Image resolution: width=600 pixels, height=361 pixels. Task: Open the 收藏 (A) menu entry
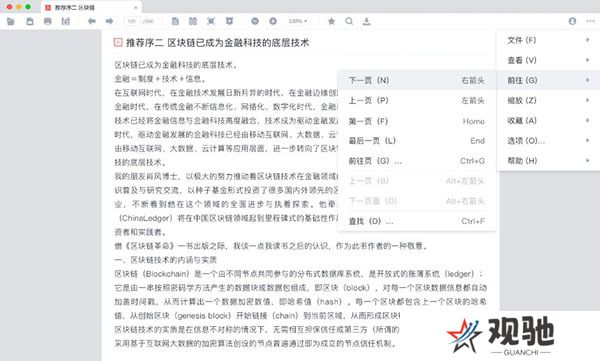pos(548,120)
